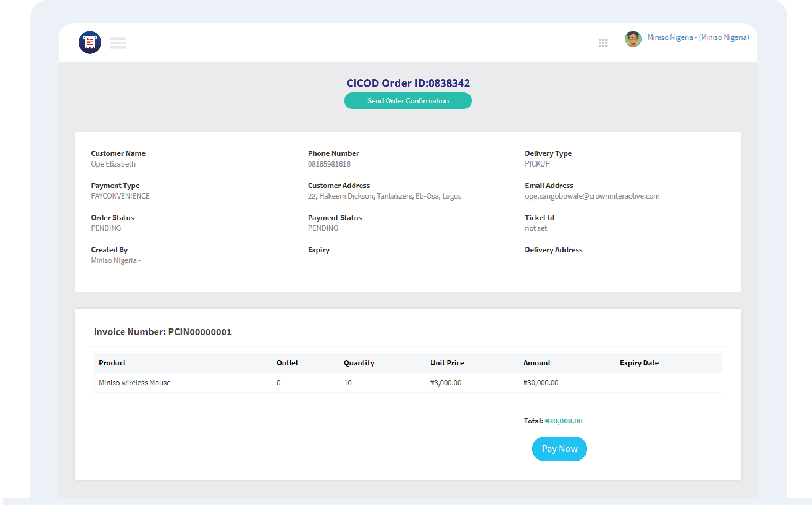This screenshot has width=812, height=512.
Task: Select the CICOD Order ID:0838342 heading
Action: point(408,83)
